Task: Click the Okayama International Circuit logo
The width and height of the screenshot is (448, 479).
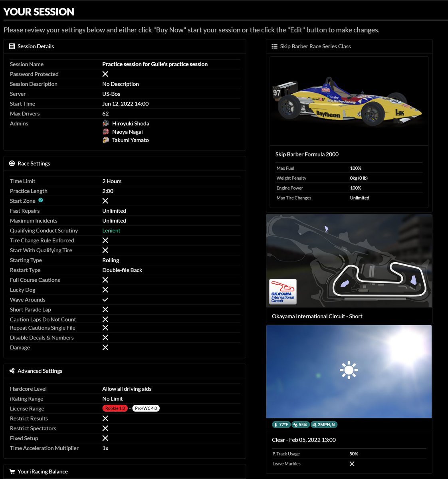Action: coord(283,291)
